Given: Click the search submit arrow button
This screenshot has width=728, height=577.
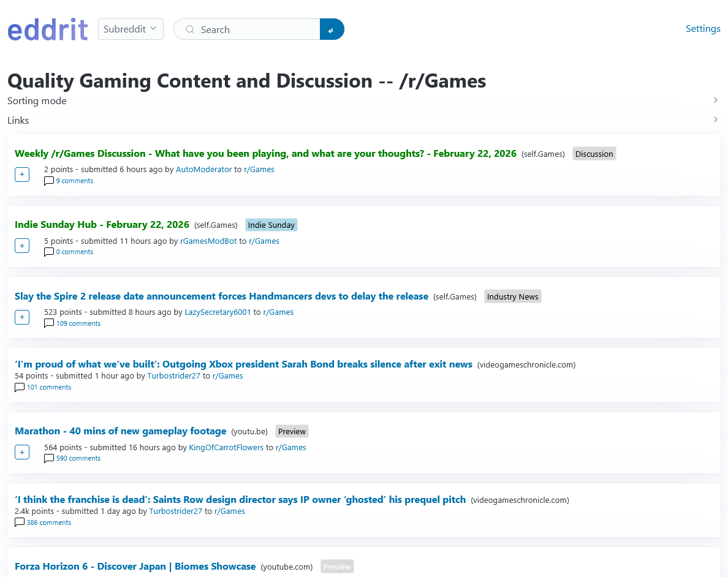Looking at the screenshot, I should [x=332, y=29].
